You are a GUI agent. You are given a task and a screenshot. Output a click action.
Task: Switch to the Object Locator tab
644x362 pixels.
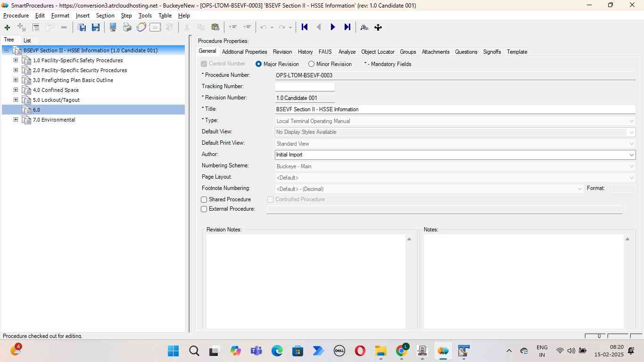coord(378,52)
